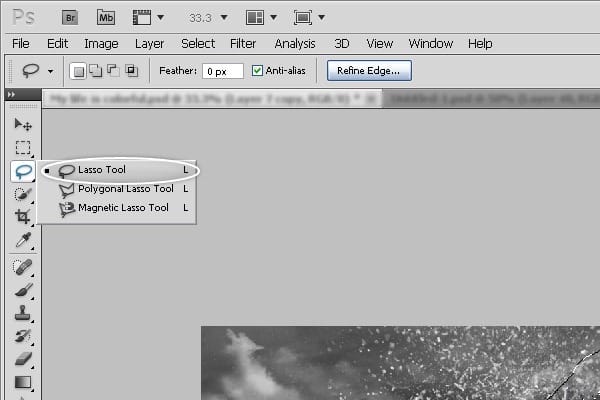Click the Refine Edge button

[x=369, y=70]
